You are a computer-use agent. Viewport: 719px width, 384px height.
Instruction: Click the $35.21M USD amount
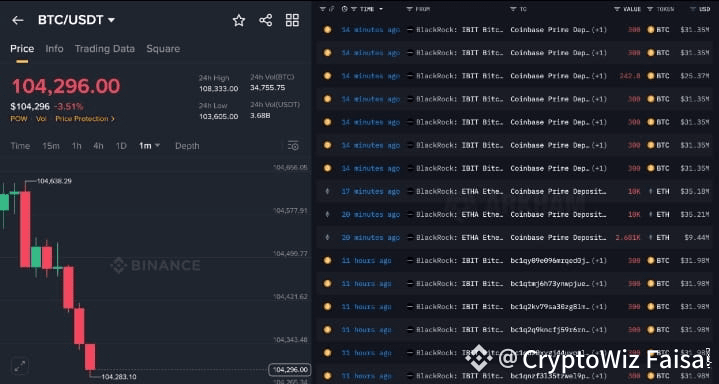(695, 214)
